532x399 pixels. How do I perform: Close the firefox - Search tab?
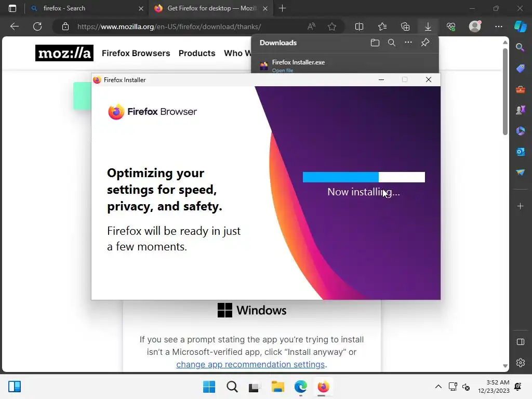pyautogui.click(x=141, y=8)
